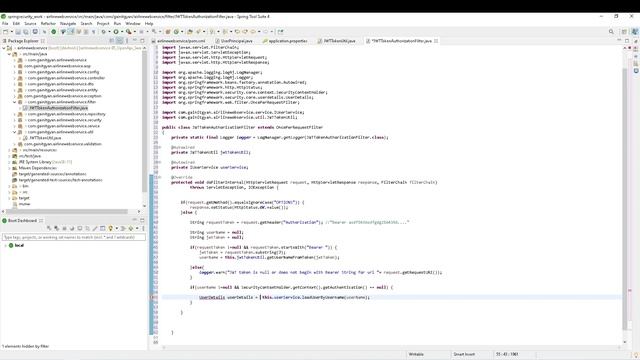
Task: Expand the local node in Boot Dashboard
Action: pyautogui.click(x=5, y=245)
